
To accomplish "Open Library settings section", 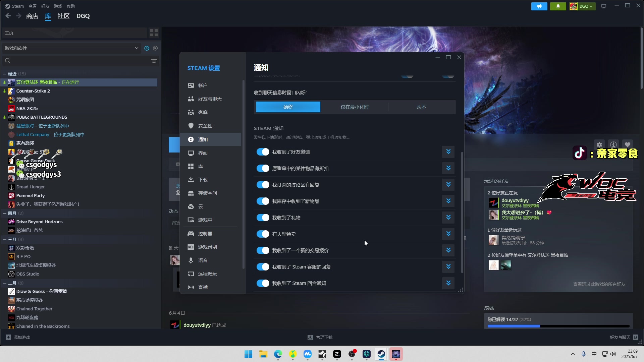I will [210, 166].
